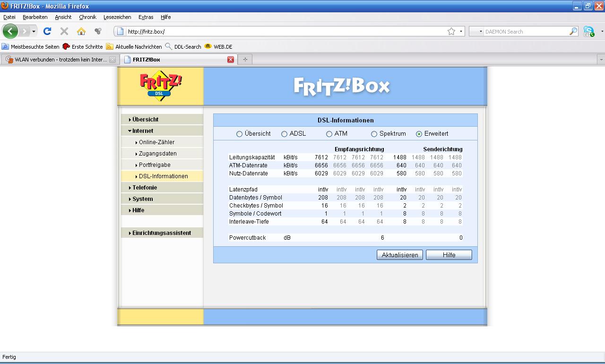
Task: Click the Firefox icon in title bar
Action: click(5, 6)
